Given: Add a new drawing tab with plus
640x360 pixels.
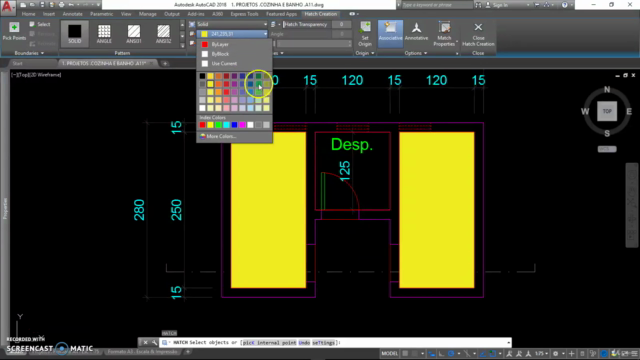Looking at the screenshot, I should pyautogui.click(x=165, y=63).
